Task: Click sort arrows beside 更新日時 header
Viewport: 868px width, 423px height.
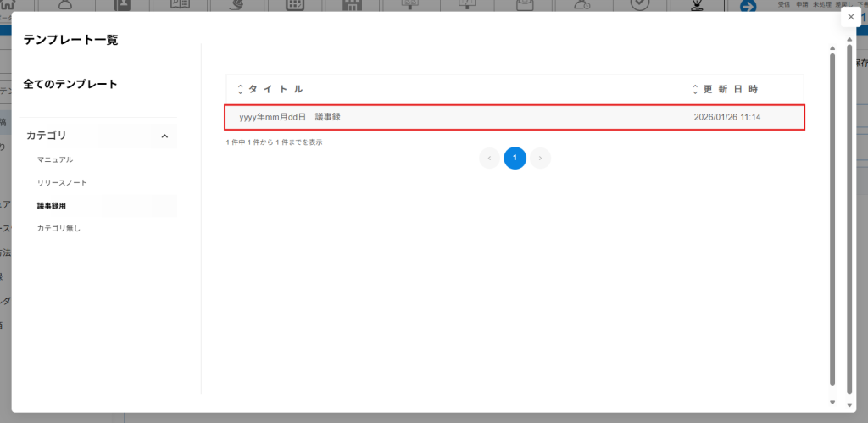Action: click(696, 89)
